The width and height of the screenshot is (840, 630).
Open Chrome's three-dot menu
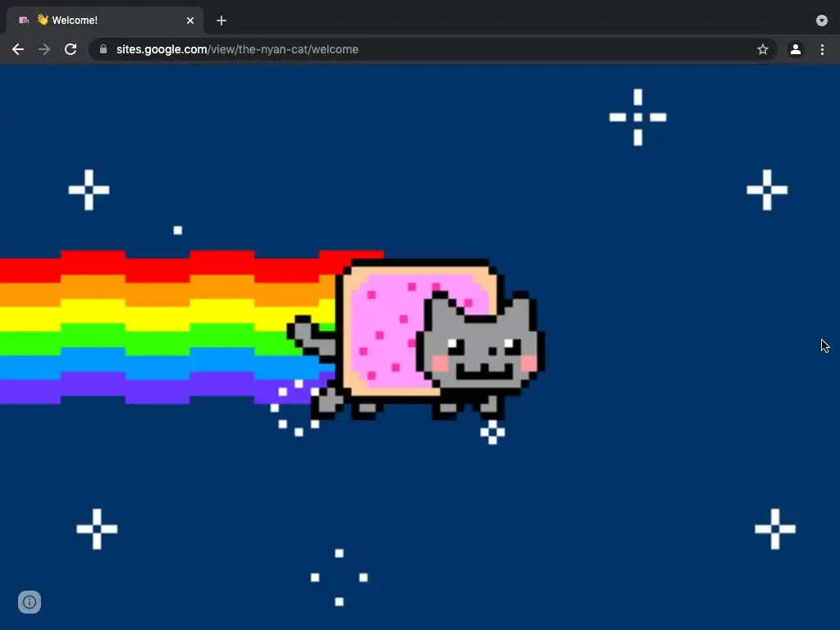tap(822, 49)
